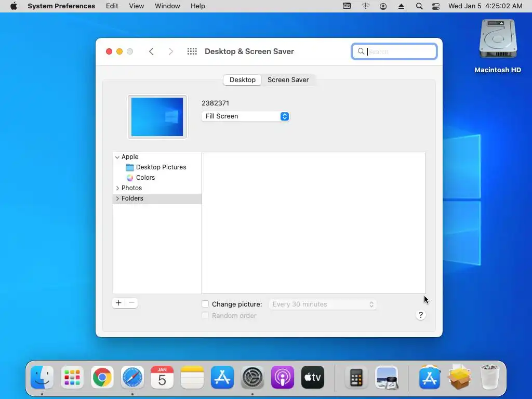Image resolution: width=532 pixels, height=399 pixels.
Task: Expand the Folders section
Action: tap(117, 198)
